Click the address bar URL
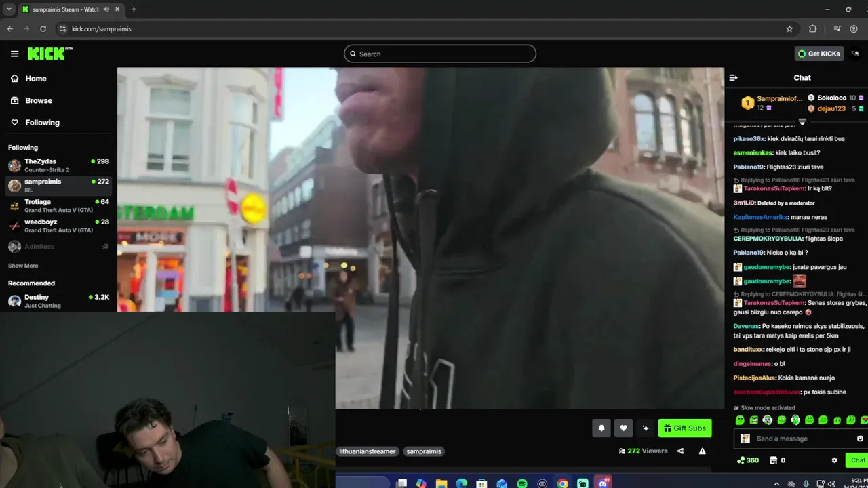This screenshot has height=488, width=868. (x=102, y=29)
